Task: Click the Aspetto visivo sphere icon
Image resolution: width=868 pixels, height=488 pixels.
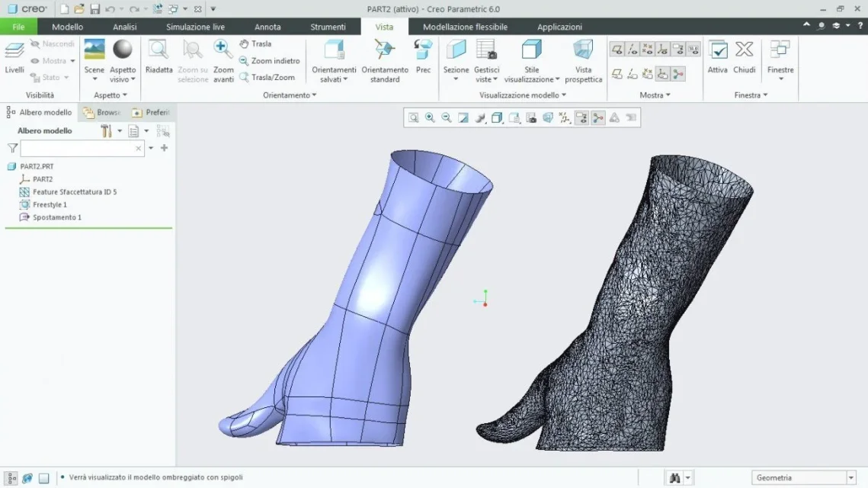Action: coord(123,50)
